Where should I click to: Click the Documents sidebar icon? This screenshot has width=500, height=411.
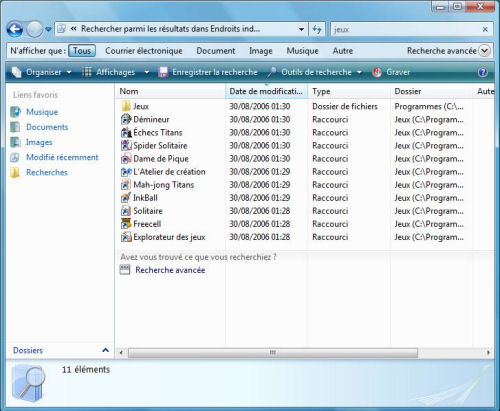(x=15, y=127)
